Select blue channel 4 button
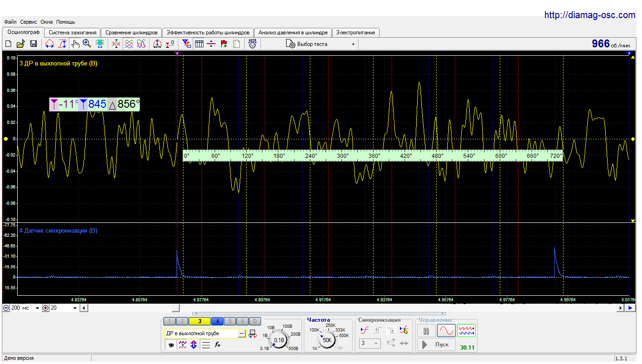Viewport: 642px width, 364px height. pos(217,321)
